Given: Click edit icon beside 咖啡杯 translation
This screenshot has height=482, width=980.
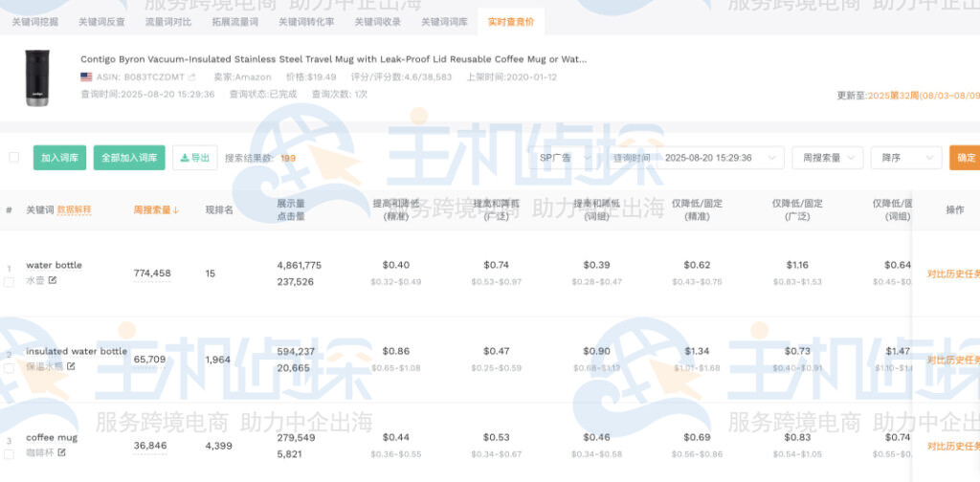Looking at the screenshot, I should pyautogui.click(x=61, y=452).
